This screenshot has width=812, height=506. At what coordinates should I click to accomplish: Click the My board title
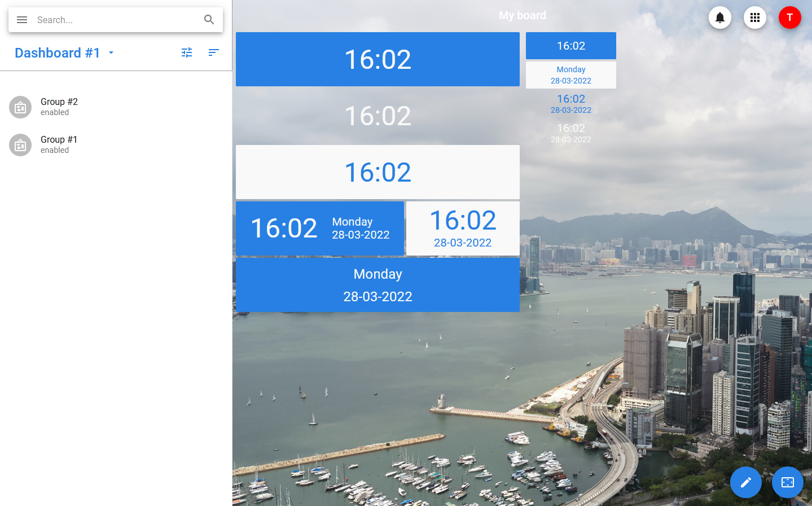(x=522, y=15)
